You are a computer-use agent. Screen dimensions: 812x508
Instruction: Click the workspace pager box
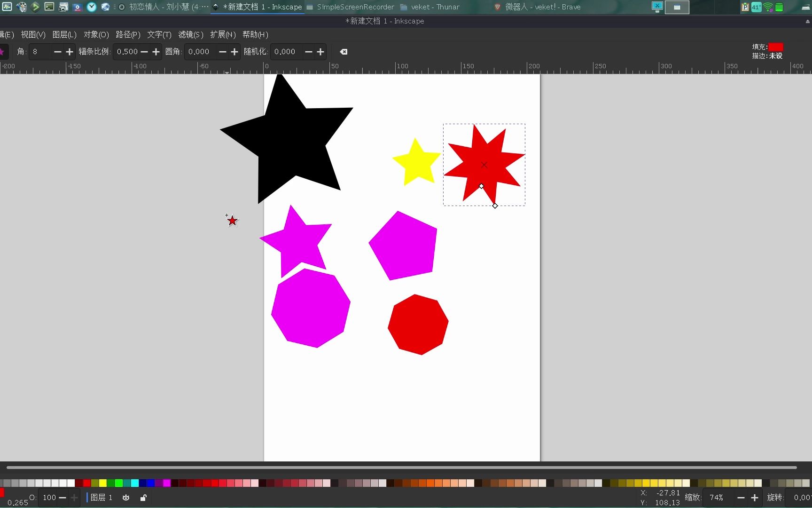pos(677,7)
